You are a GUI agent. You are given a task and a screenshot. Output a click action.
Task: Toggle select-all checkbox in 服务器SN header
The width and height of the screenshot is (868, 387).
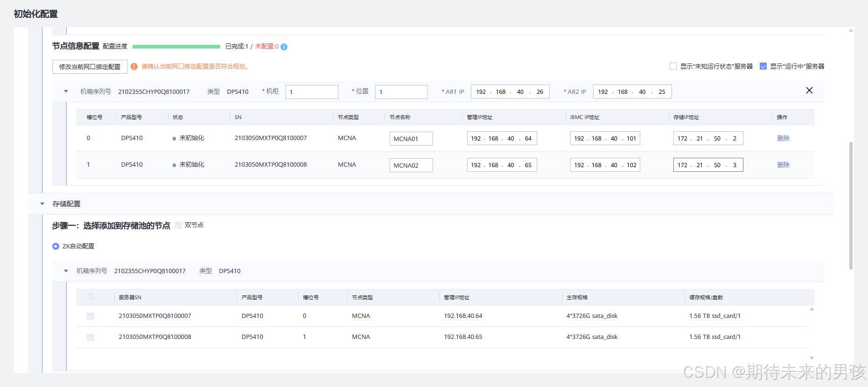tap(90, 296)
